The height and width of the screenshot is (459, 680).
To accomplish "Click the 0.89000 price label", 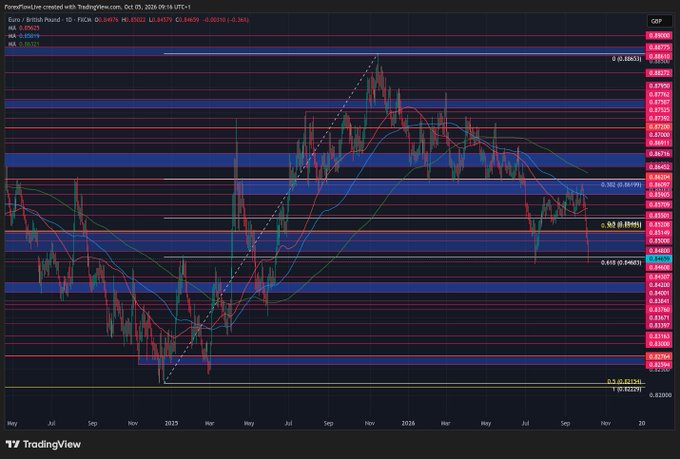I will tap(659, 36).
